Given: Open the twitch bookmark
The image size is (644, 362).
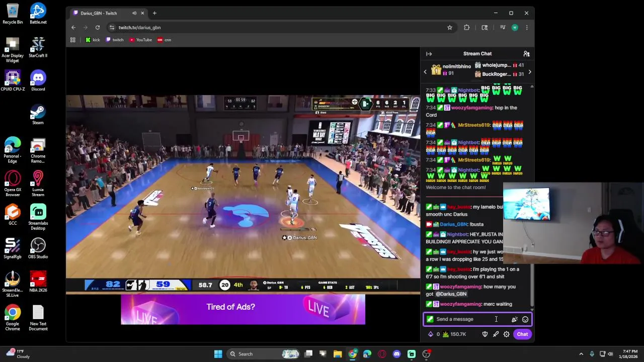Looking at the screenshot, I should tap(115, 40).
